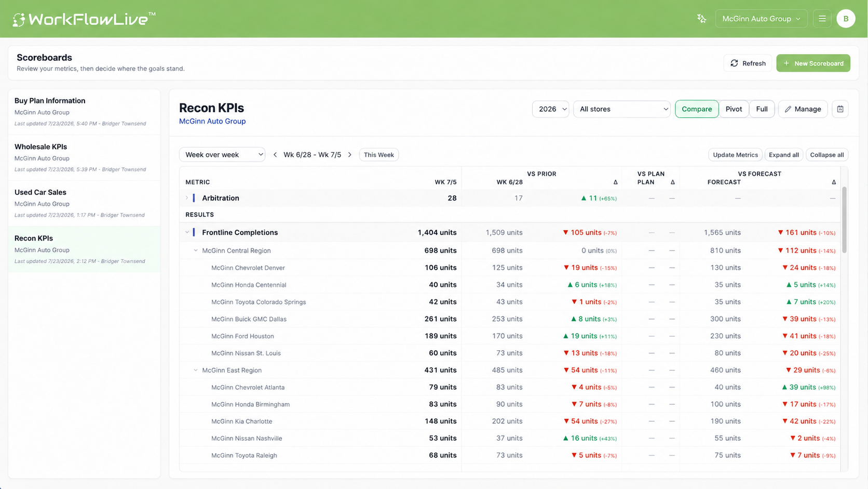Click the This Week button
Screen dimensions: 868x489
point(378,155)
